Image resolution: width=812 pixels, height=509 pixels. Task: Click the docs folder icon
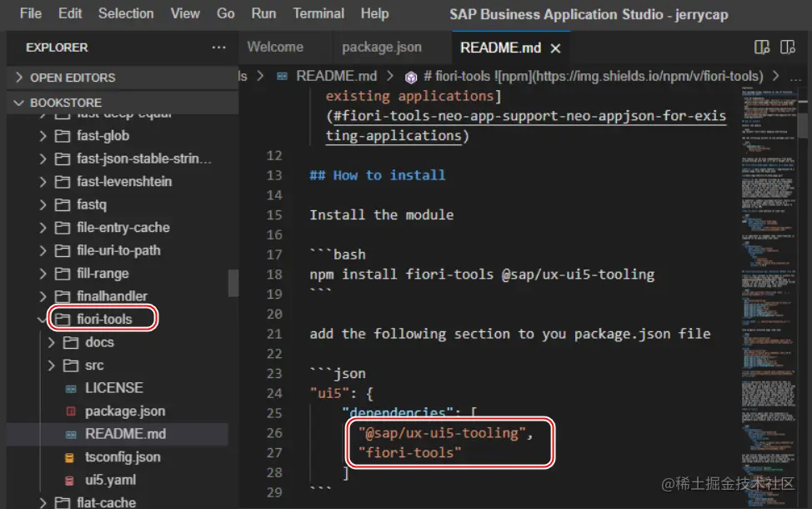click(x=71, y=342)
